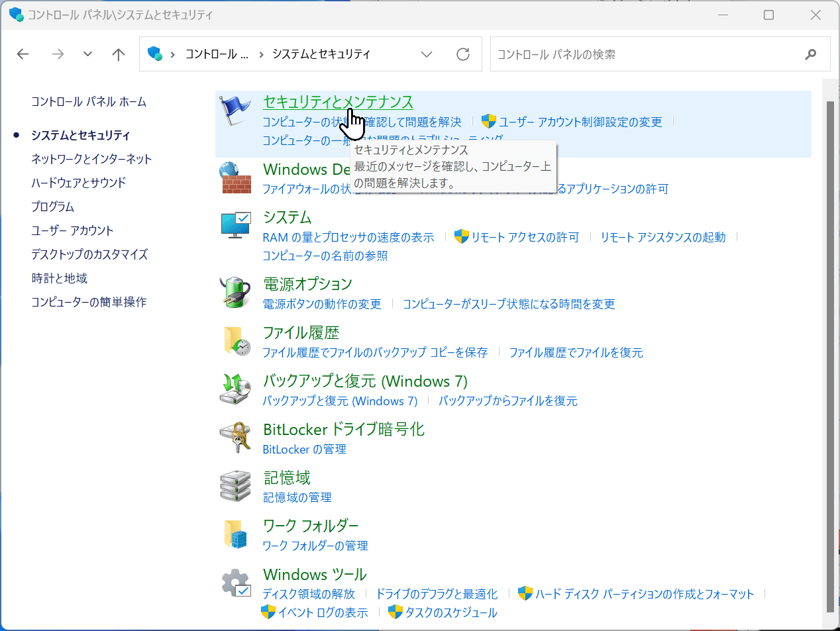
Task: Expand chevron before コントロール ... breadcrumb
Action: point(173,54)
